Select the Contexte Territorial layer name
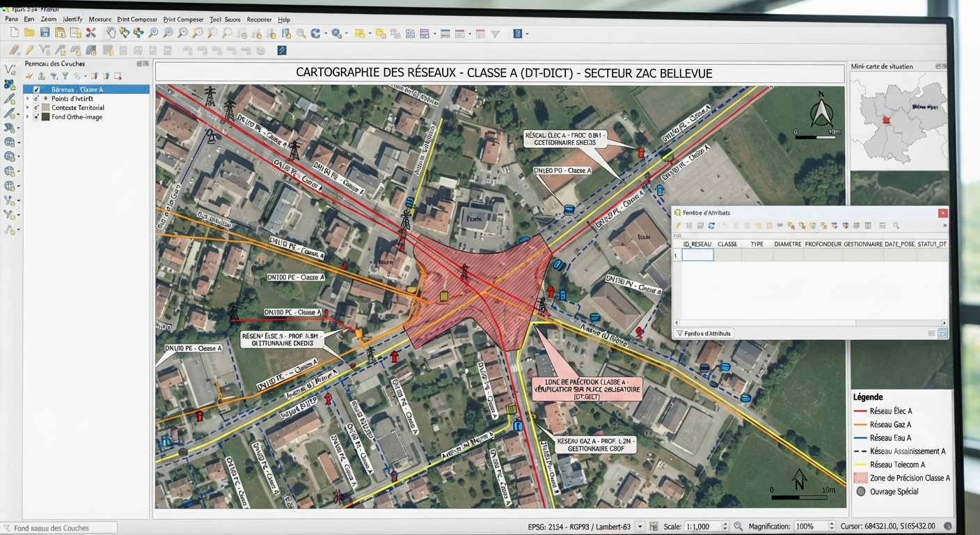980x535 pixels. click(x=78, y=108)
